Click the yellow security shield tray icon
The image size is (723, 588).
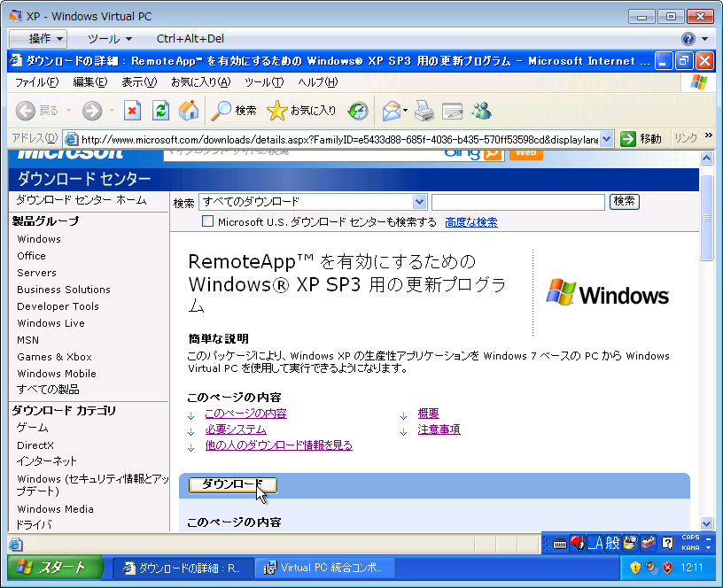pos(635,568)
